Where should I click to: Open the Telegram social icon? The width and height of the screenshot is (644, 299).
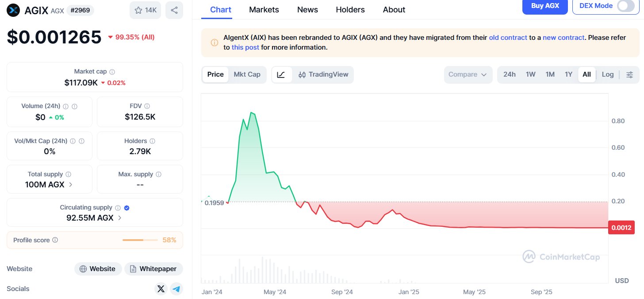point(176,289)
